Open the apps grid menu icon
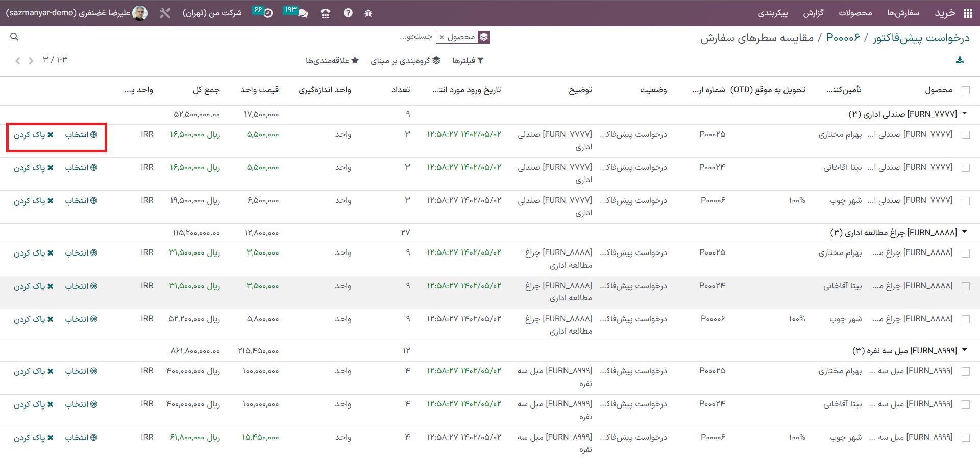 pyautogui.click(x=968, y=13)
